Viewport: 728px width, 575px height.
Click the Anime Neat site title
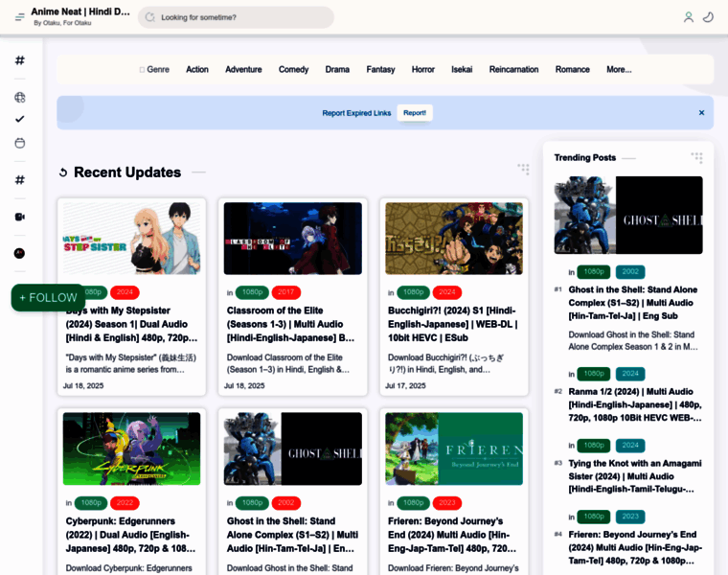[x=80, y=11]
